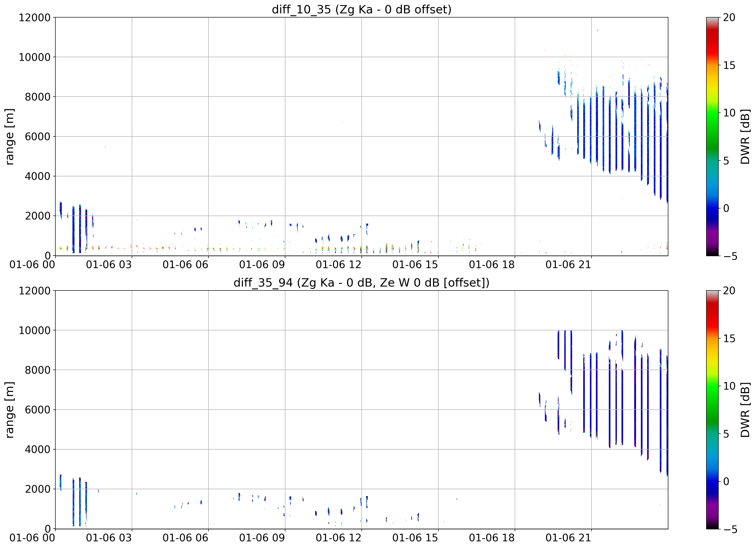756x548 pixels.
Task: Click y-tick '12000' on the diff_35_94 plot
Action: point(35,291)
